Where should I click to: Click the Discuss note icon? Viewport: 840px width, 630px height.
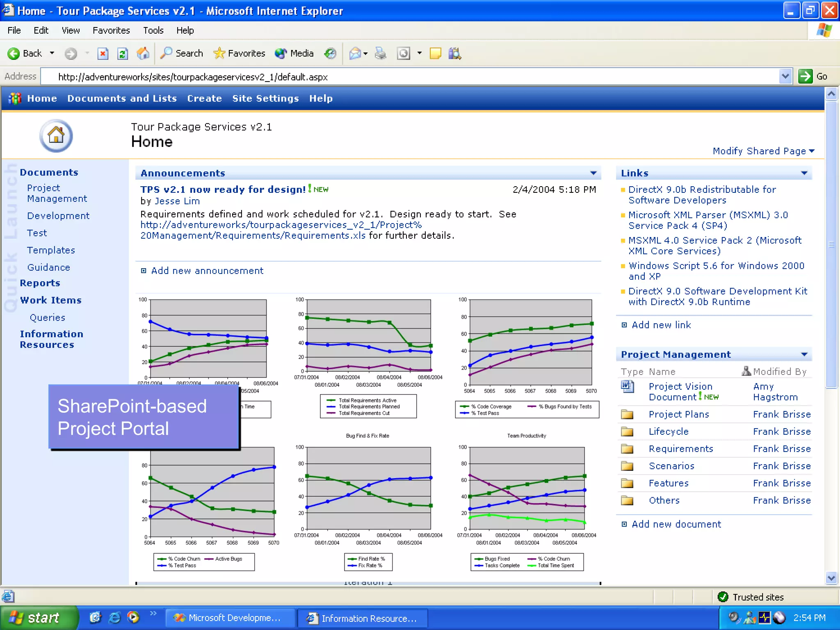click(x=435, y=53)
